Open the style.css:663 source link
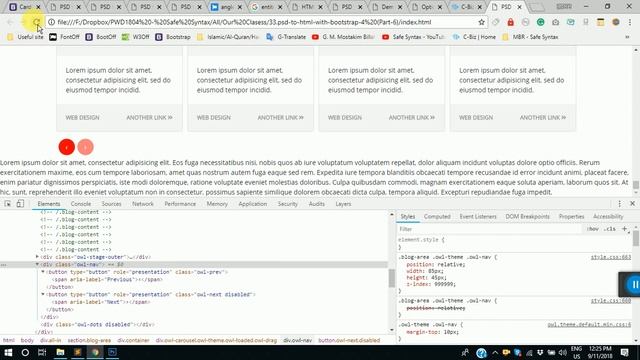 611,257
